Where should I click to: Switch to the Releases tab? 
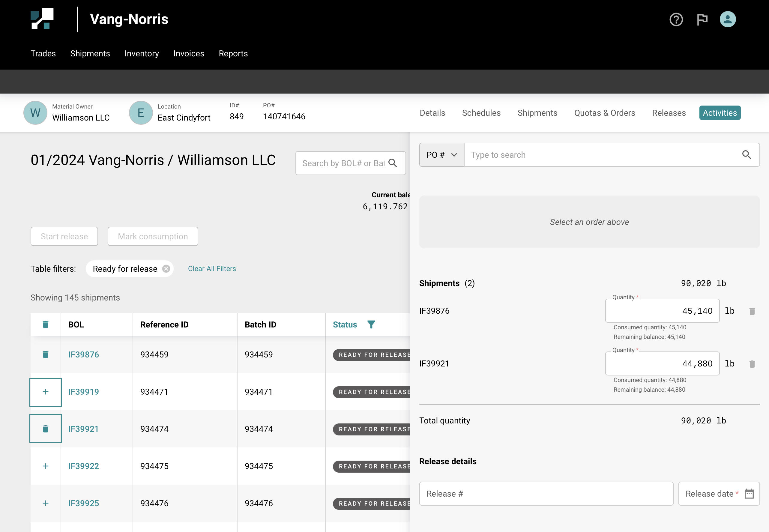pyautogui.click(x=669, y=113)
